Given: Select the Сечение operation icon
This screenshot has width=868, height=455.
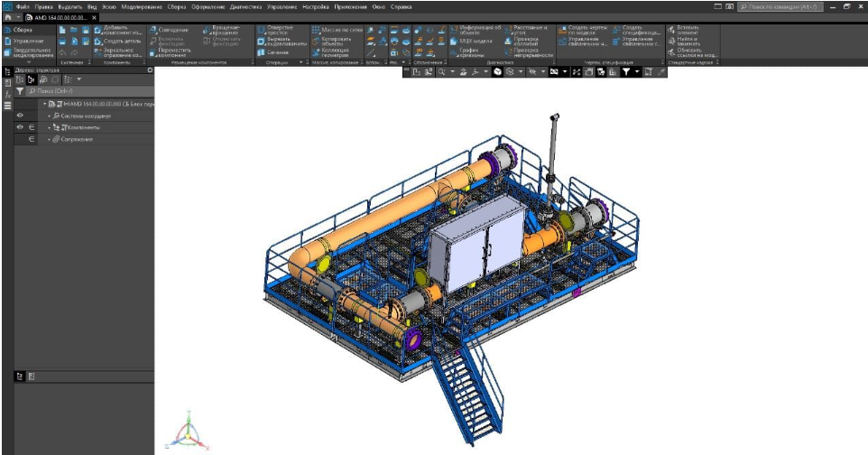Looking at the screenshot, I should [x=272, y=52].
